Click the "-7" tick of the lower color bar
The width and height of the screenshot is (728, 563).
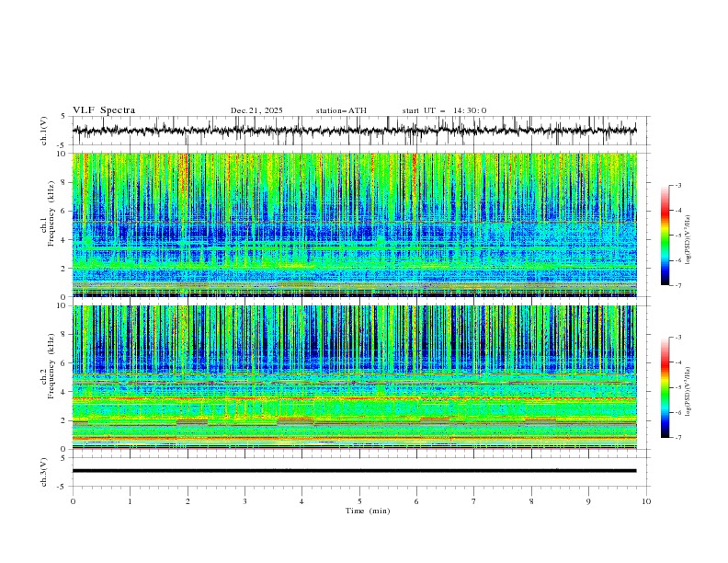(677, 438)
